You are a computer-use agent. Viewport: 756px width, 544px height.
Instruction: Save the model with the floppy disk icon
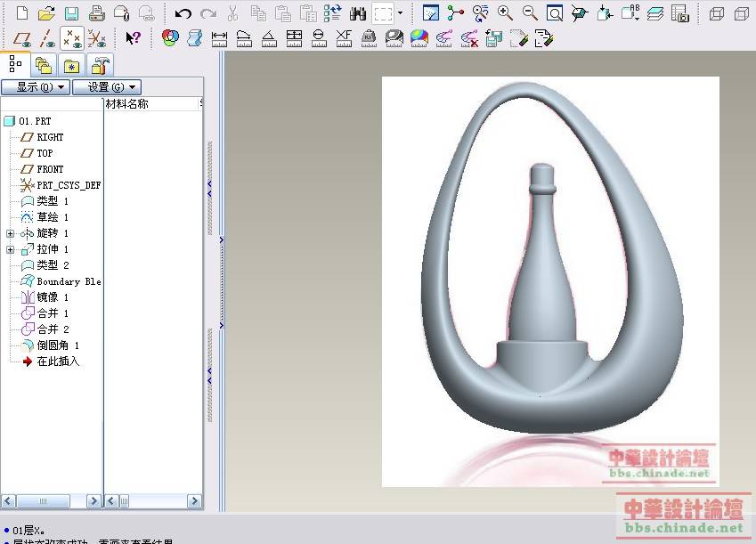click(72, 13)
